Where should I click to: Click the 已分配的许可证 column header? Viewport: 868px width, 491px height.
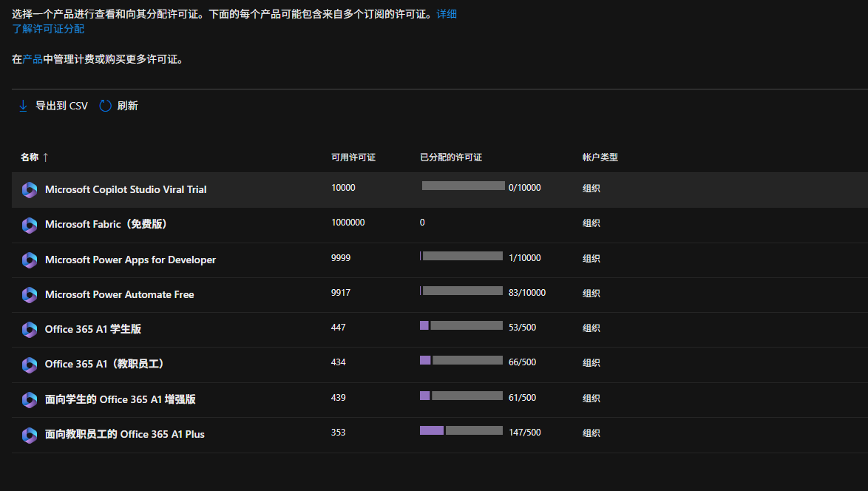pyautogui.click(x=451, y=158)
